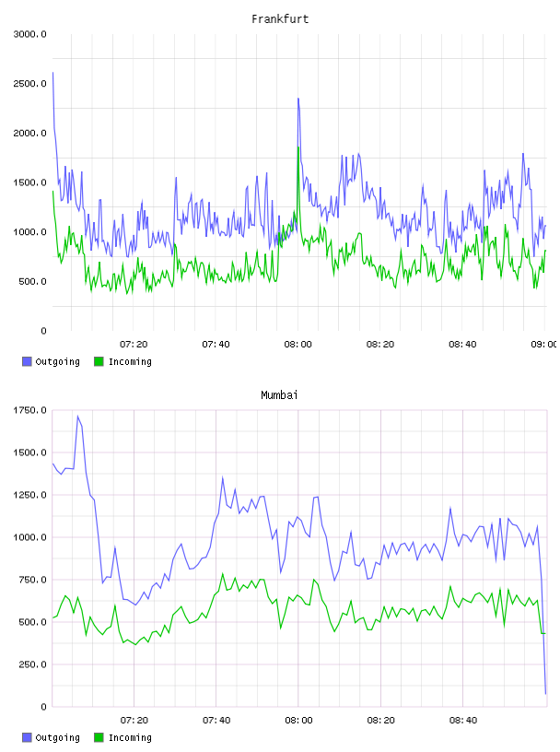The width and height of the screenshot is (560, 752).
Task: Click the 08:40 time label on Frankfurt chart
Action: [x=462, y=345]
